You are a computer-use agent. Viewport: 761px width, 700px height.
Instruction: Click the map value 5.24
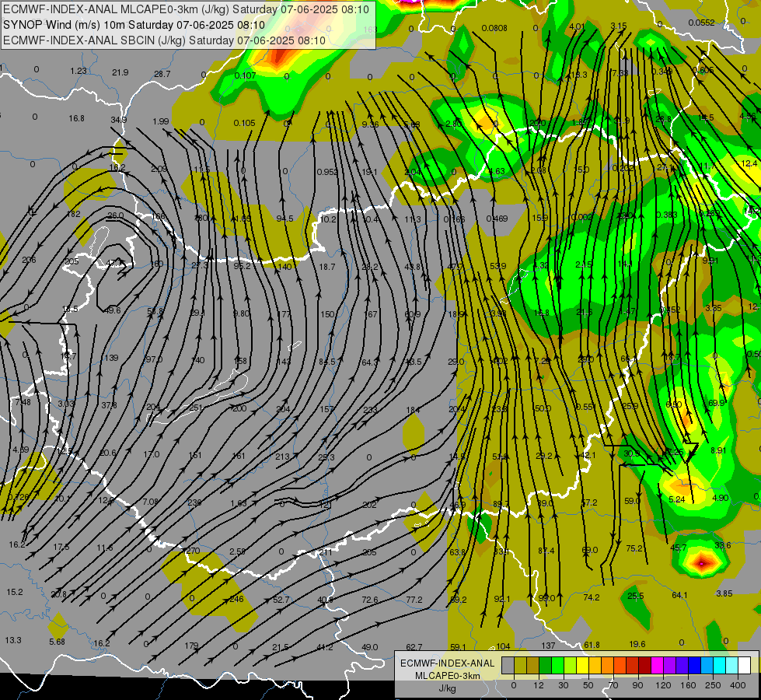pos(676,499)
